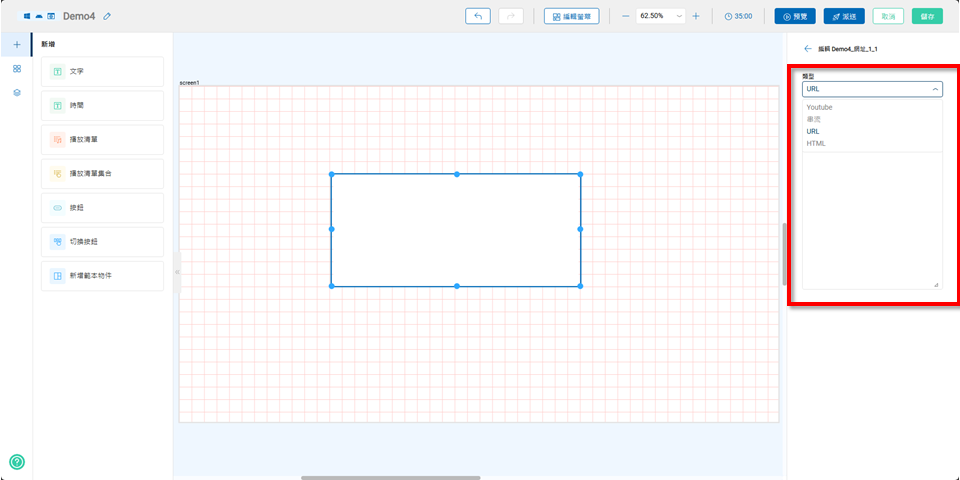Collapse the left panel with chevron handle
Viewport: 960px width, 480px height.
coord(176,272)
